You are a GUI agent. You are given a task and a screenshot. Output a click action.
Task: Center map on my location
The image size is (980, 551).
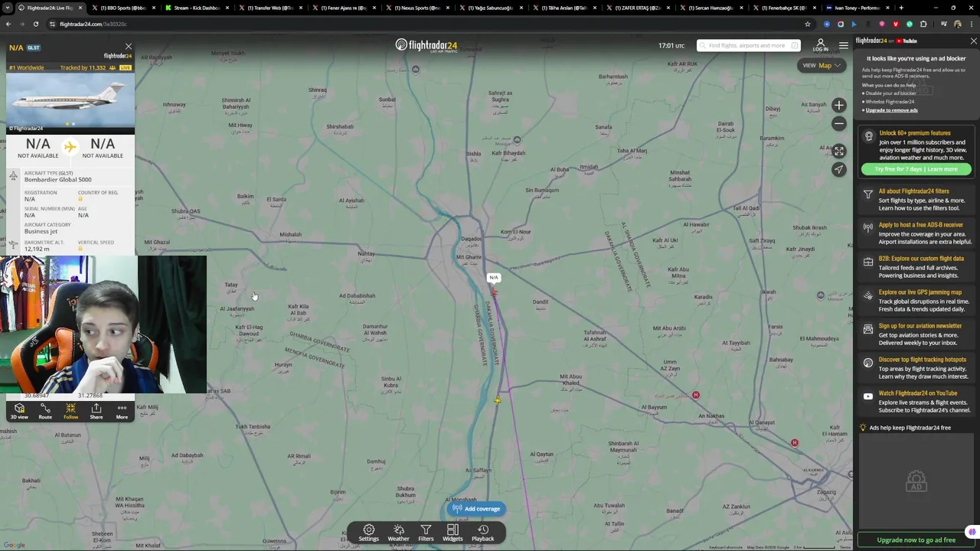click(x=839, y=169)
